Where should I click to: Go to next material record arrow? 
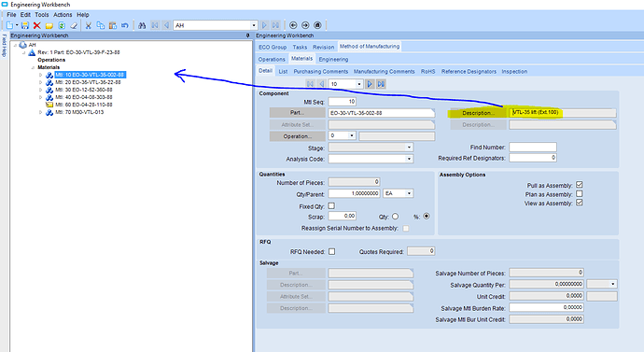(370, 84)
